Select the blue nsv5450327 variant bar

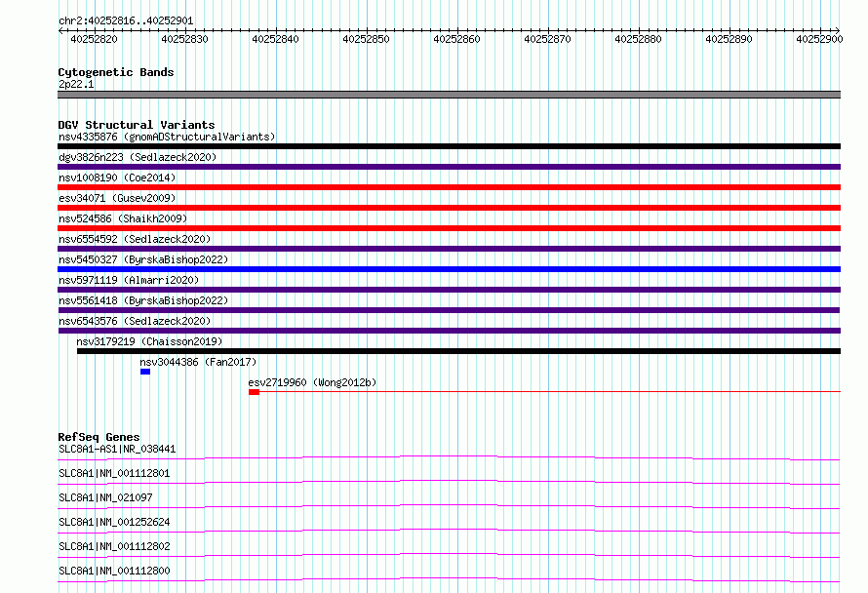449,269
